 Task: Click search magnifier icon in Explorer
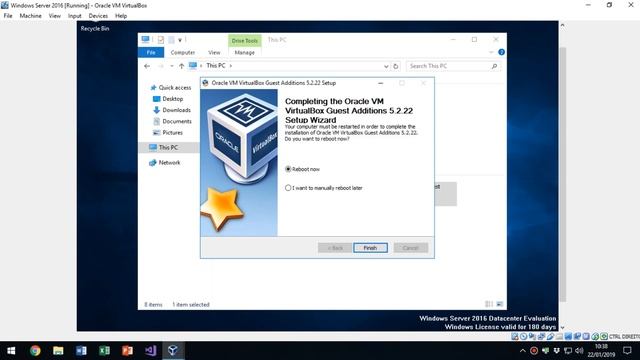(x=494, y=66)
